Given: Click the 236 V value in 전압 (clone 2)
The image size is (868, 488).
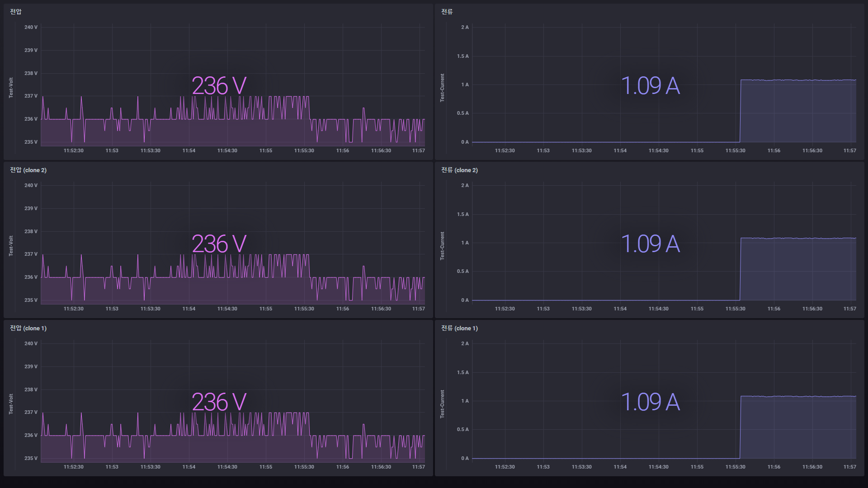Looking at the screenshot, I should click(219, 244).
